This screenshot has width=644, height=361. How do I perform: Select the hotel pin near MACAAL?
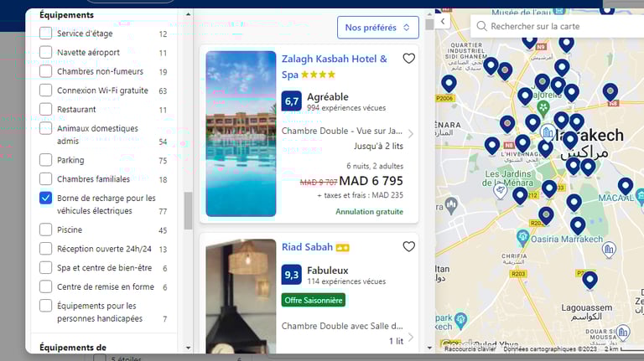tap(625, 186)
